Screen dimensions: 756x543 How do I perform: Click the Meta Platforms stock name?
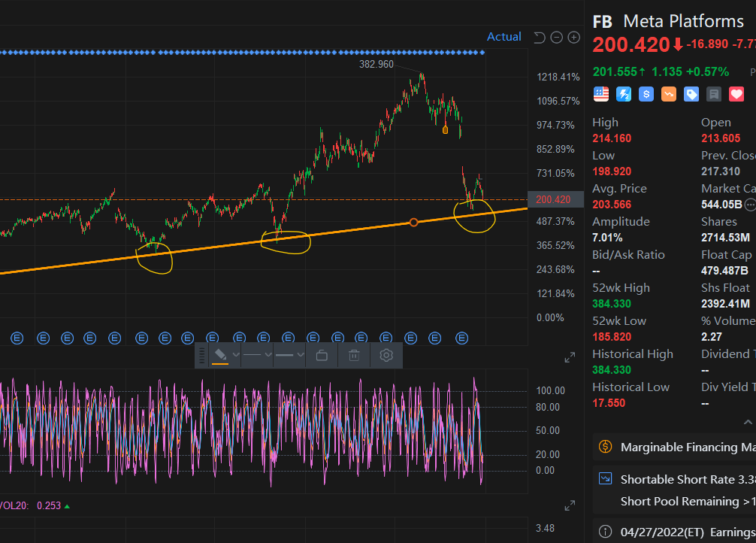684,21
